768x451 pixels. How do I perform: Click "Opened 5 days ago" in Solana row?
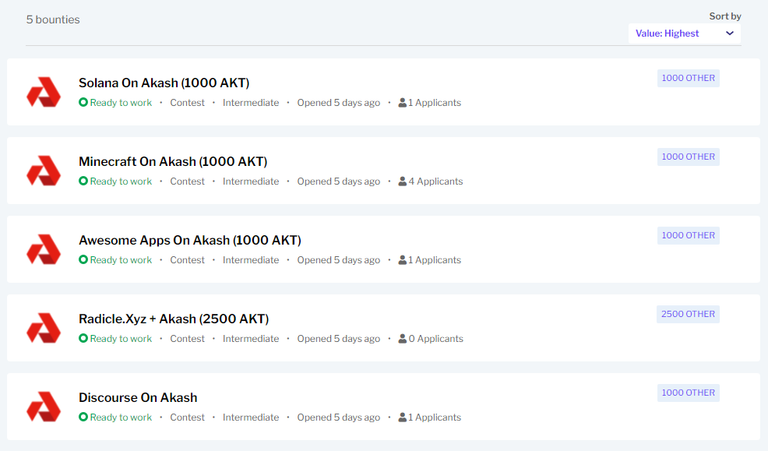[338, 103]
